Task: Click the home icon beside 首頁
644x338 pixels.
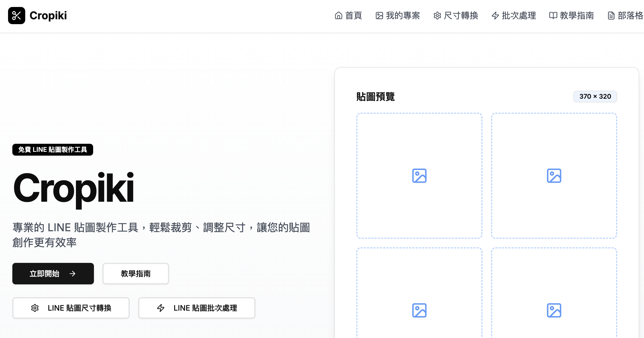Action: (338, 16)
